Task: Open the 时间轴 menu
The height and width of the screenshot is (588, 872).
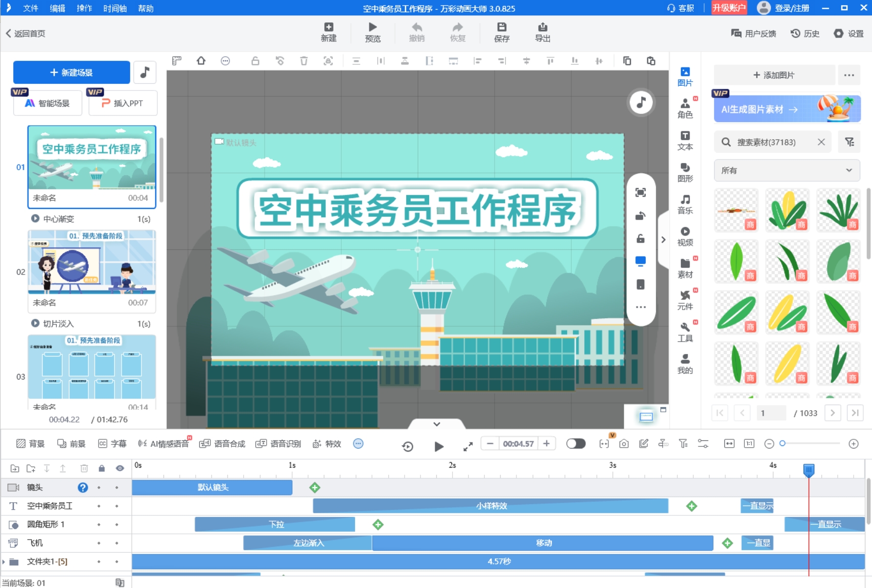Action: (114, 8)
